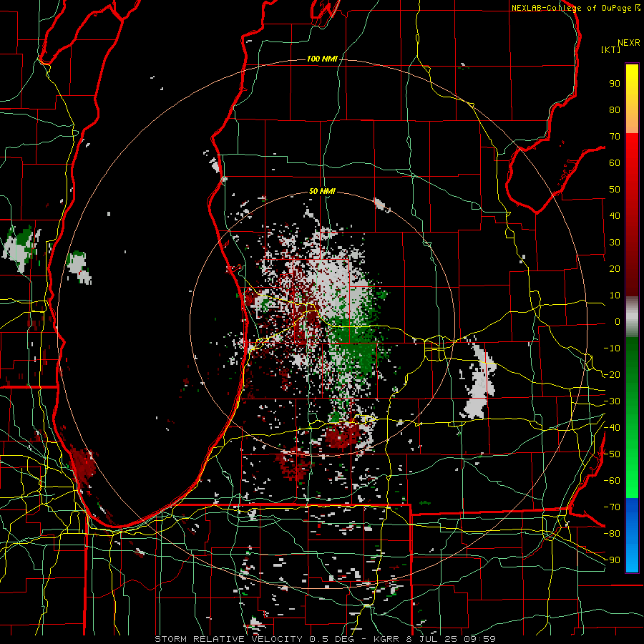Click the orange 70-80 kt color bar segment
The width and height of the screenshot is (644, 644).
632,122
